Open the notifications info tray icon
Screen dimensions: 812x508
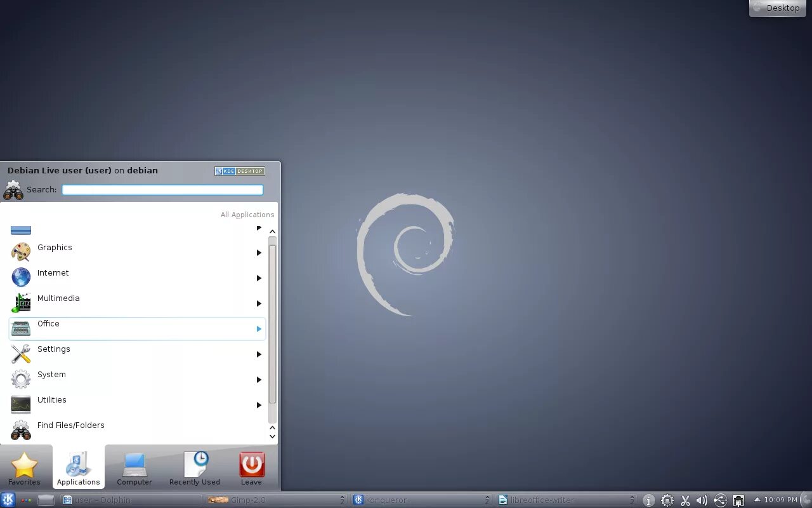point(648,500)
